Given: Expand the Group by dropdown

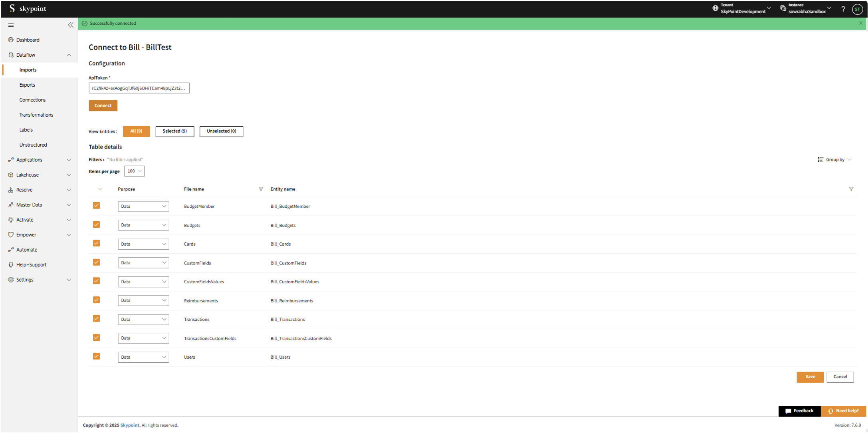Looking at the screenshot, I should pos(834,159).
